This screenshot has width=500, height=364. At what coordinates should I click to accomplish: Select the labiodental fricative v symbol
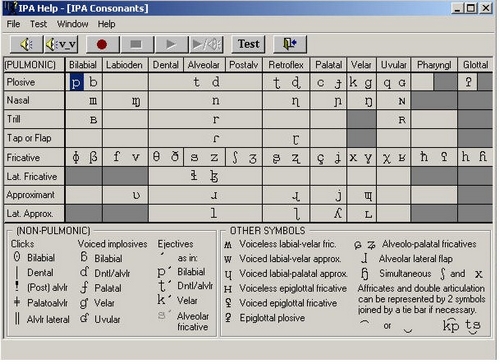[136, 157]
